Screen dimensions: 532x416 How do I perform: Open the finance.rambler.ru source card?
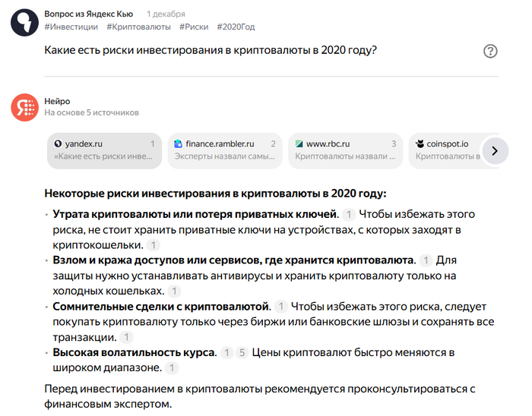point(225,150)
